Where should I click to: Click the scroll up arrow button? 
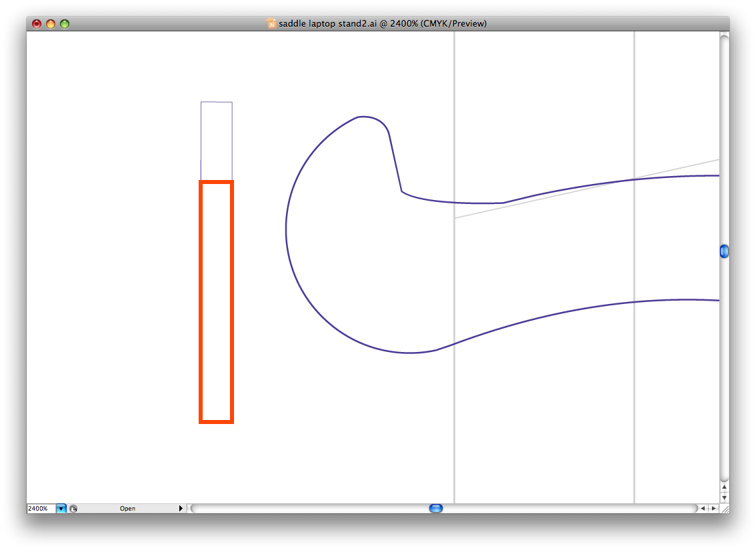(724, 487)
